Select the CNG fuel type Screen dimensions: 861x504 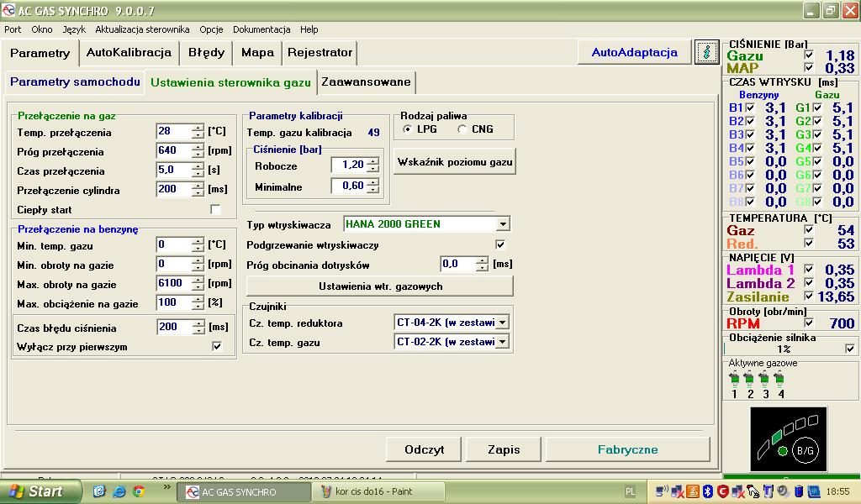click(x=462, y=129)
